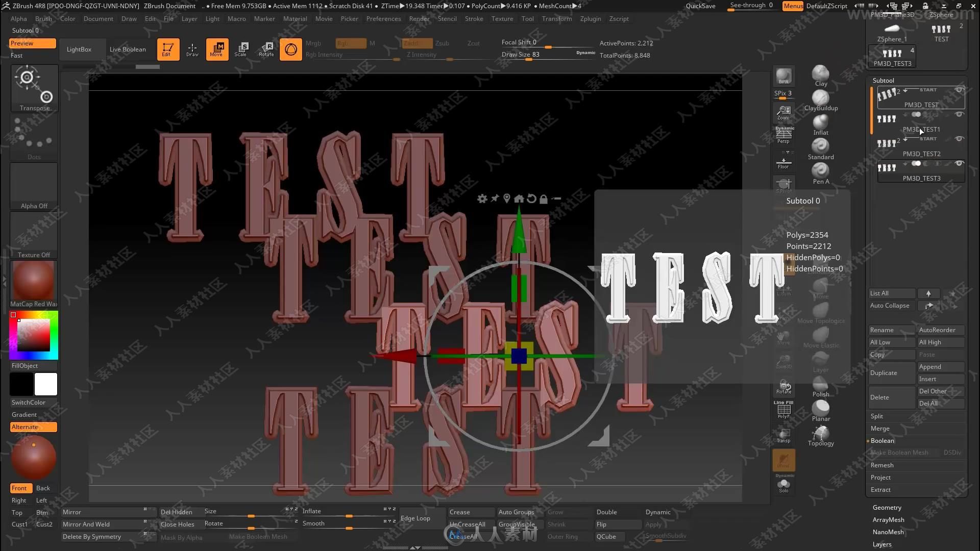Pick the Polish brush
The image size is (980, 551).
click(x=821, y=386)
